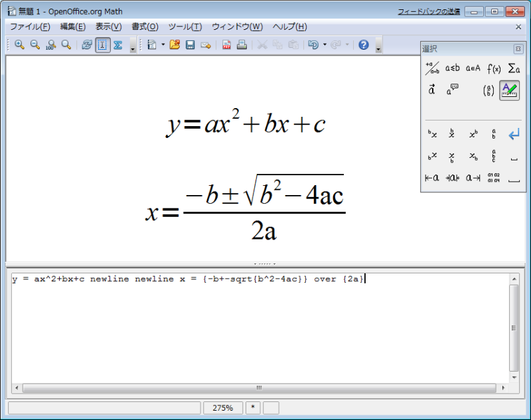Insert subscript bottom template
The height and width of the screenshot is (420, 531).
[x=452, y=157]
